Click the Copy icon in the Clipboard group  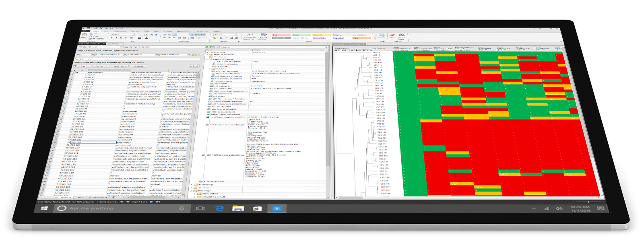(91, 36)
